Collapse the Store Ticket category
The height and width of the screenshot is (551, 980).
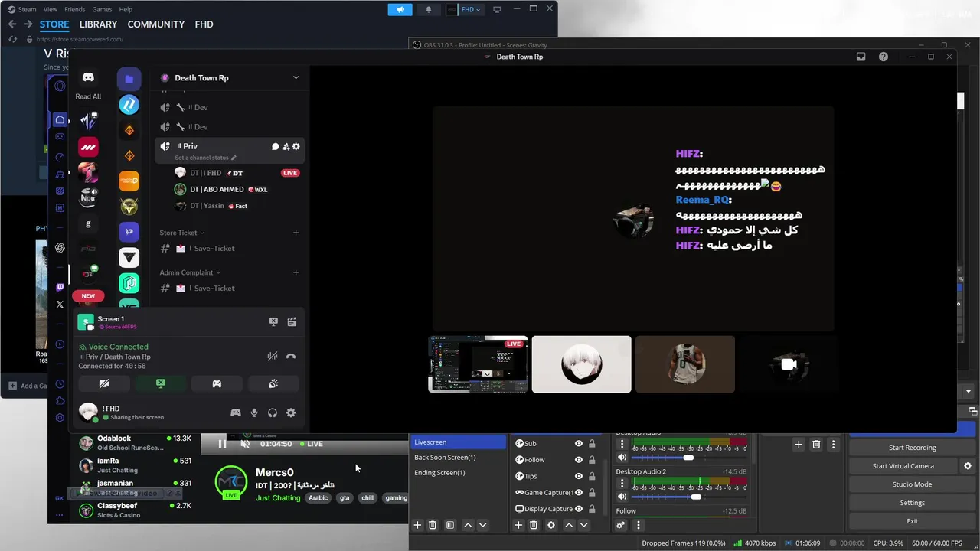click(182, 233)
